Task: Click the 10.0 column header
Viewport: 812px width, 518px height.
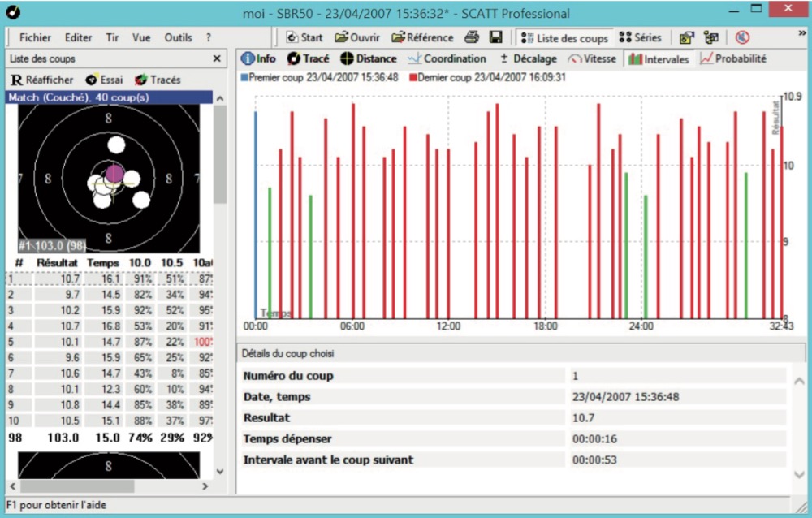Action: (x=140, y=262)
